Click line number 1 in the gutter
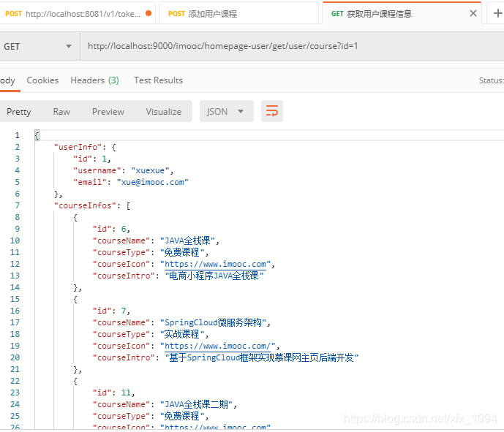The image size is (504, 432). pyautogui.click(x=17, y=135)
